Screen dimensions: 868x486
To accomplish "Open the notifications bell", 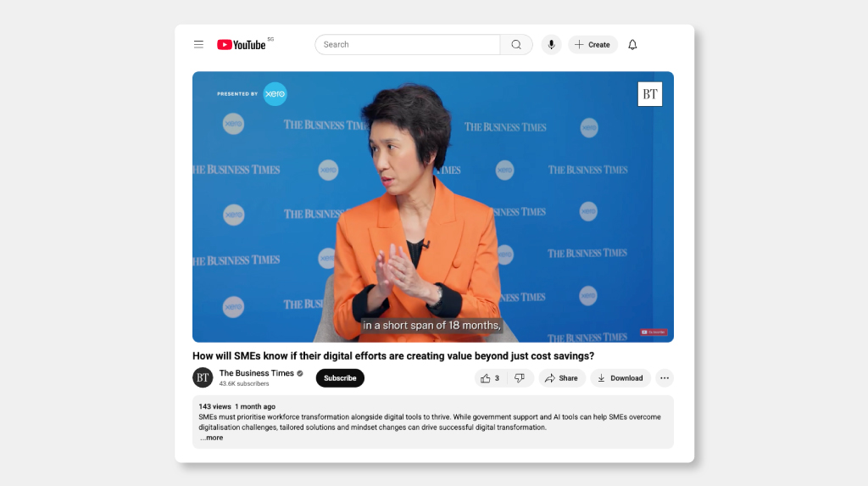I will 632,45.
